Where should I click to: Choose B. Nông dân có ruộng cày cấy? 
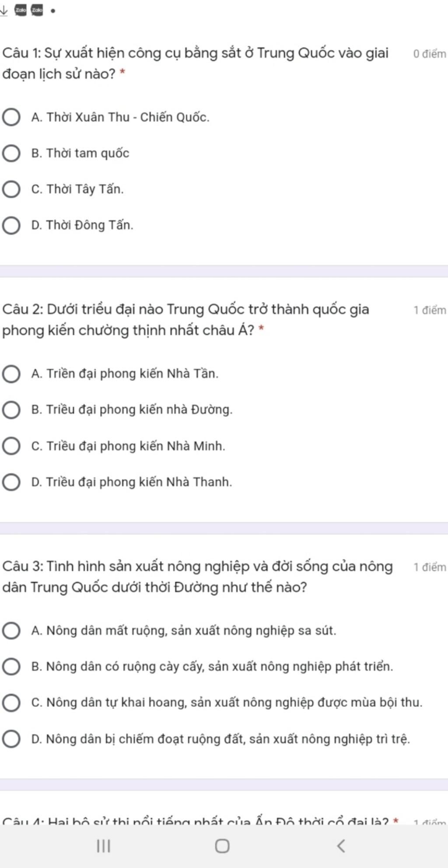tap(198, 667)
